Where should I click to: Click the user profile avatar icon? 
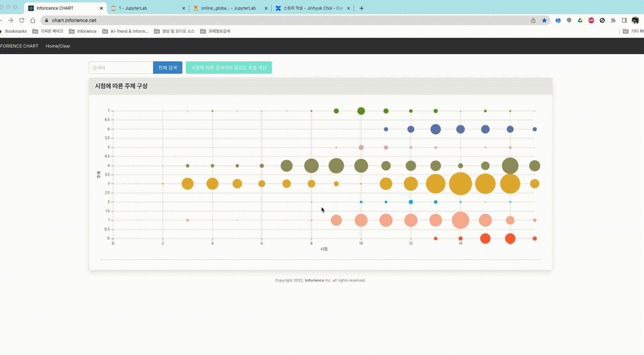(635, 20)
